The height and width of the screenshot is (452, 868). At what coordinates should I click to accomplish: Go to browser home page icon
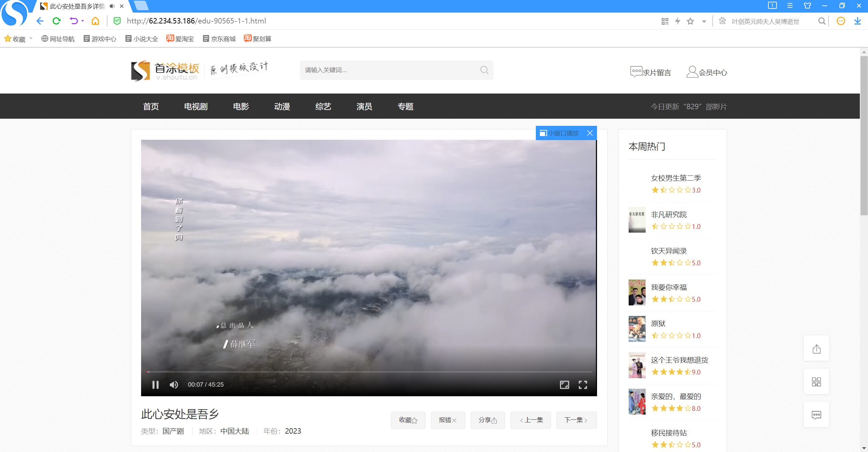(95, 21)
